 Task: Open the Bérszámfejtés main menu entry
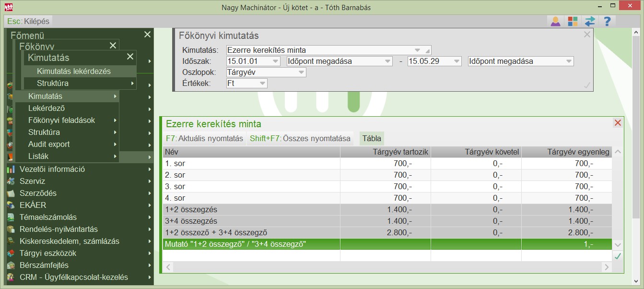point(79,265)
